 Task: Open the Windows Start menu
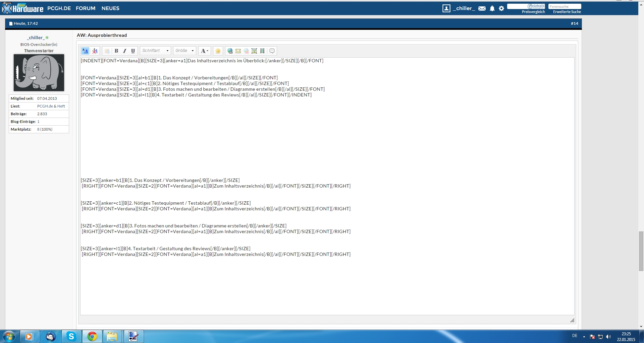tap(9, 336)
